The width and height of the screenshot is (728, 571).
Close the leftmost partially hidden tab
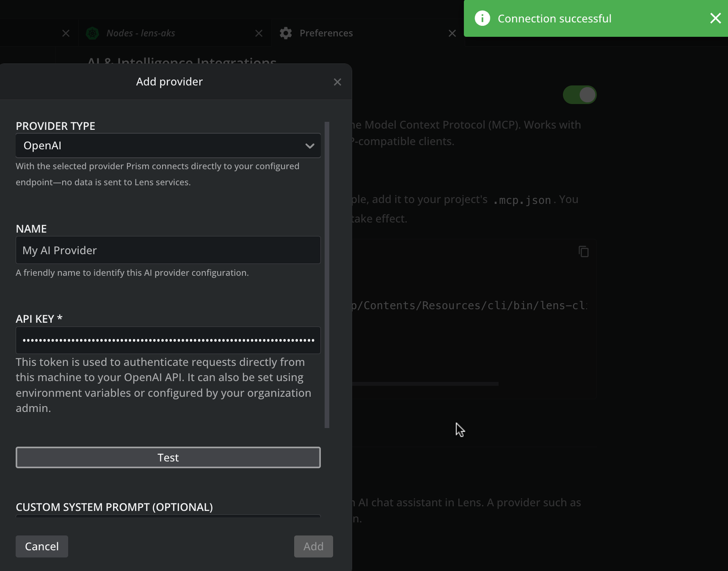pyautogui.click(x=66, y=33)
